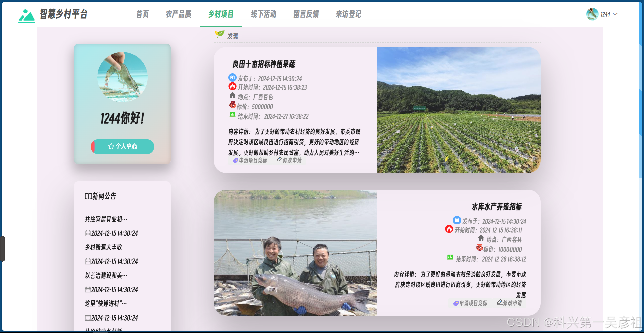Click 修改申请 in the 良田十亩 card
Screen dimensions: 644x333
(x=289, y=160)
